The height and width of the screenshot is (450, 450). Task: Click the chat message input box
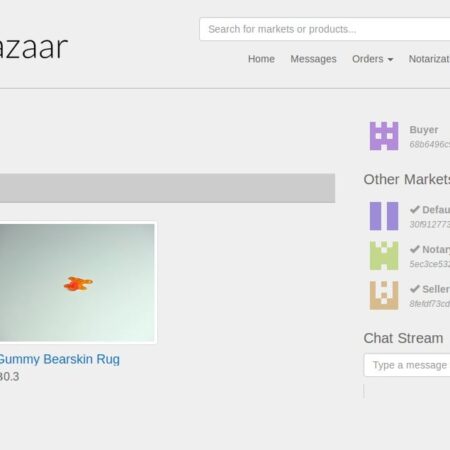407,365
